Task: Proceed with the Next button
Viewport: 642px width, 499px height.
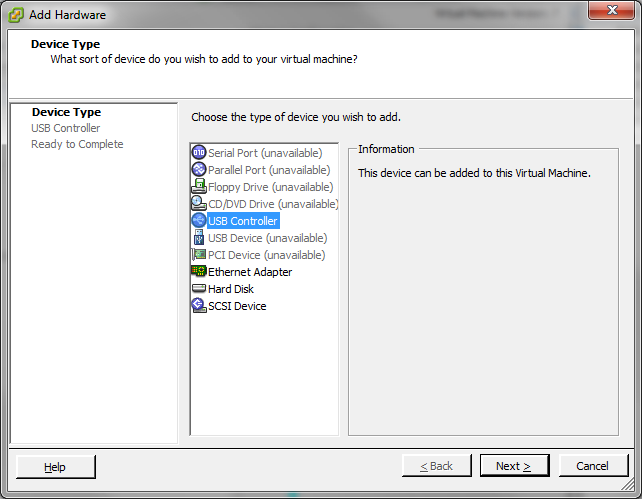Action: pyautogui.click(x=514, y=466)
